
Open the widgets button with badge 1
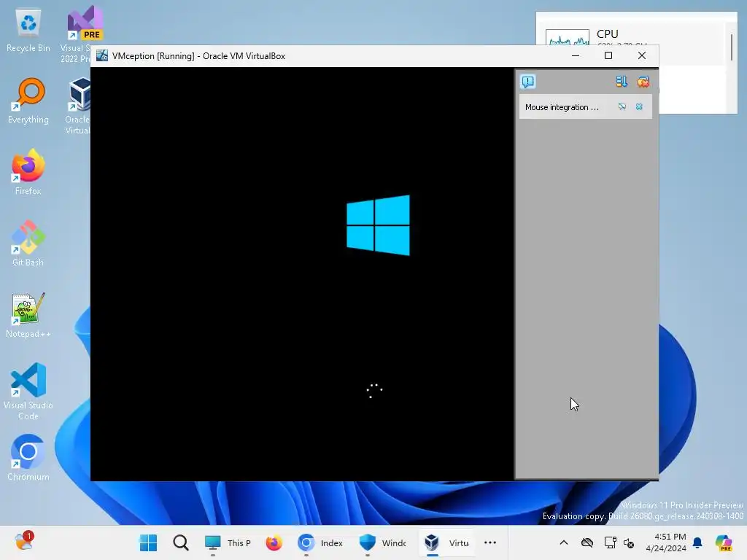24,542
